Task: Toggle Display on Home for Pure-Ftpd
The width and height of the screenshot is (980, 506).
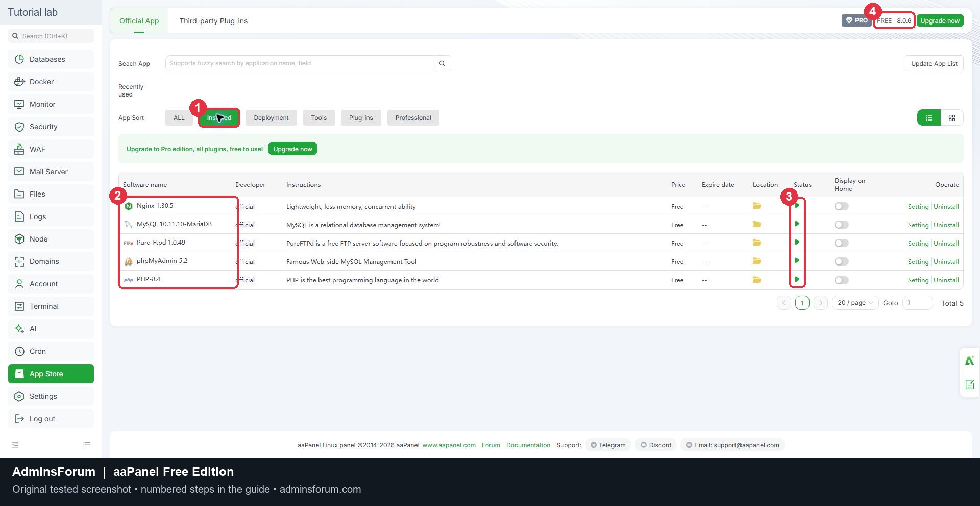Action: point(842,243)
